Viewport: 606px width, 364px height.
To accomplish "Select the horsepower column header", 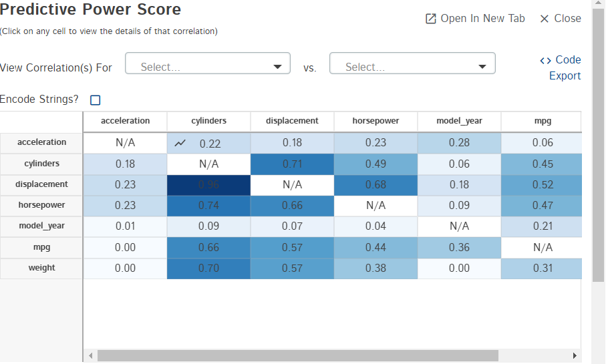I will coord(375,121).
